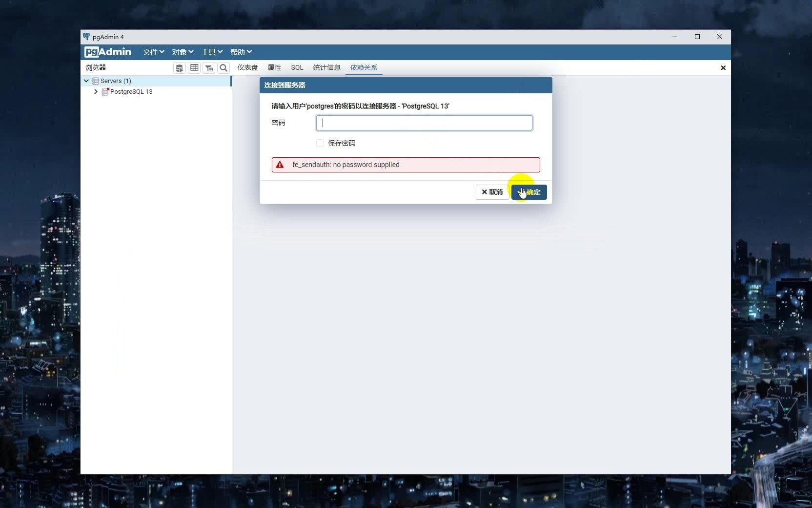
Task: Switch to the SQL tab
Action: 297,68
